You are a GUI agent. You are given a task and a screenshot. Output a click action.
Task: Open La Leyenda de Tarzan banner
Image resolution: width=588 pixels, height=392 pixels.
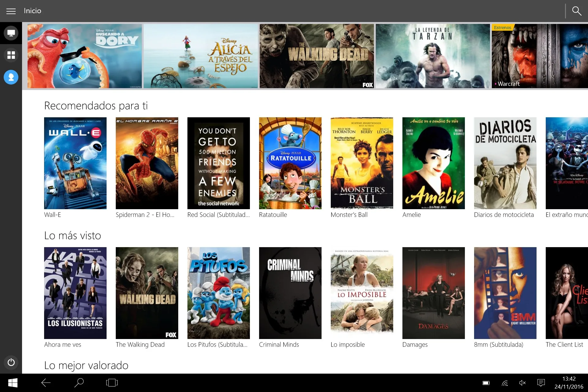tap(433, 56)
